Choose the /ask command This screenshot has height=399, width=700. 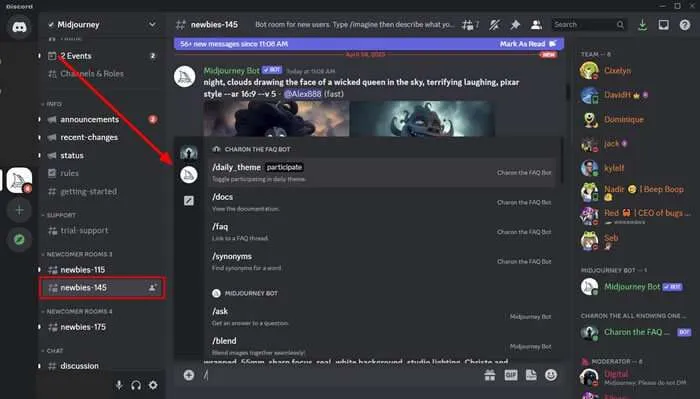pos(382,316)
